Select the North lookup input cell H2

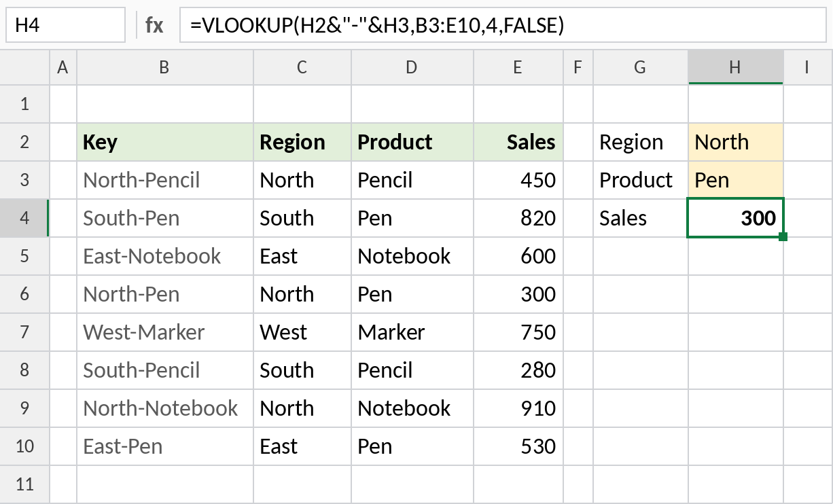(x=736, y=142)
